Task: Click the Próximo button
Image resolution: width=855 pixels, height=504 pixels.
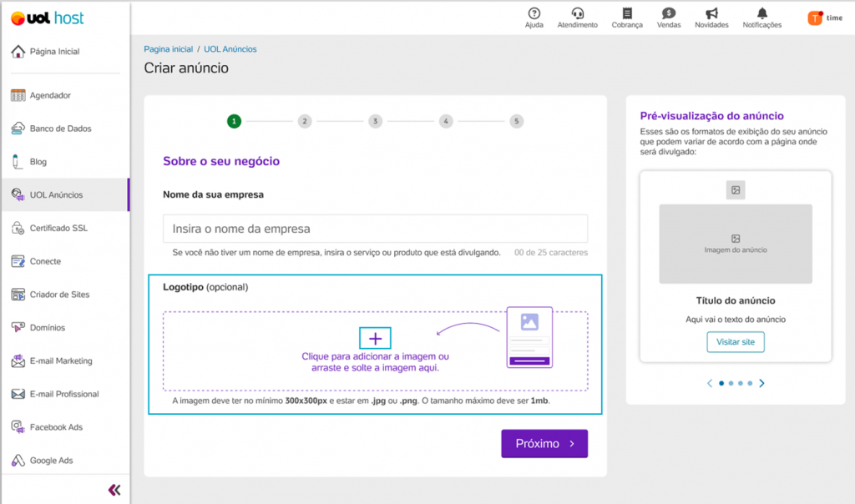Action: [544, 444]
